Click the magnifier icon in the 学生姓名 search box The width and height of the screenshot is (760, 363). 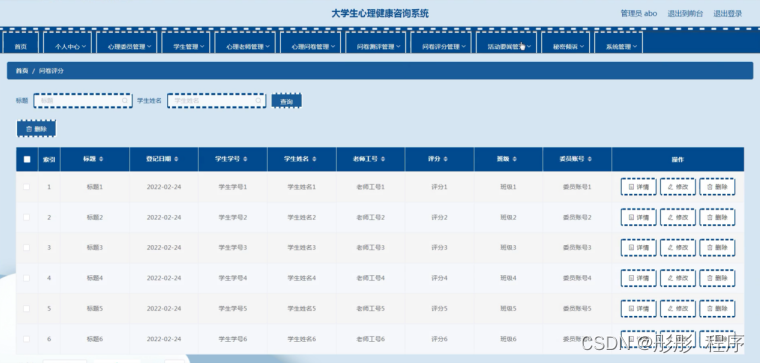click(x=258, y=101)
